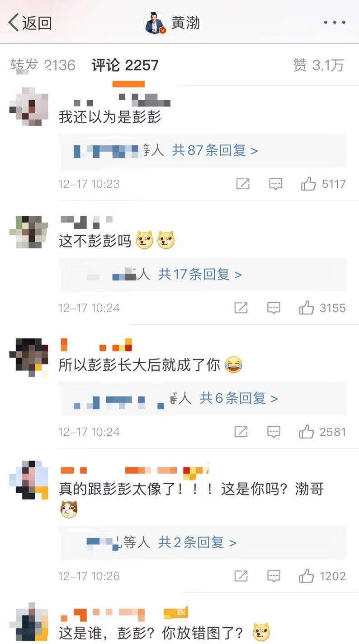359x644 pixels.
Task: Tap 黄渤's avatar in the header
Action: pyautogui.click(x=155, y=23)
